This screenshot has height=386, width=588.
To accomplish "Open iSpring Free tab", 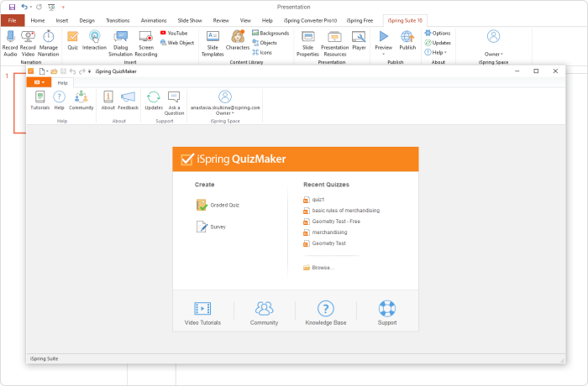I will [360, 20].
